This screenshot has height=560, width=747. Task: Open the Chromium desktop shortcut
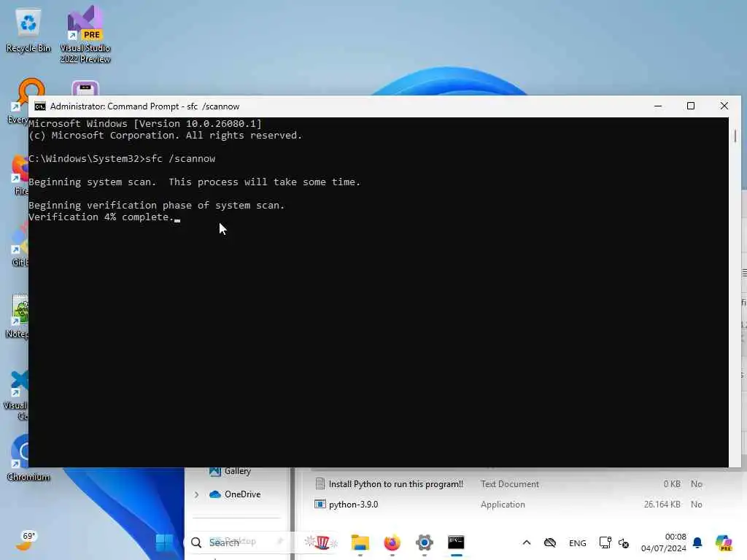click(x=28, y=457)
